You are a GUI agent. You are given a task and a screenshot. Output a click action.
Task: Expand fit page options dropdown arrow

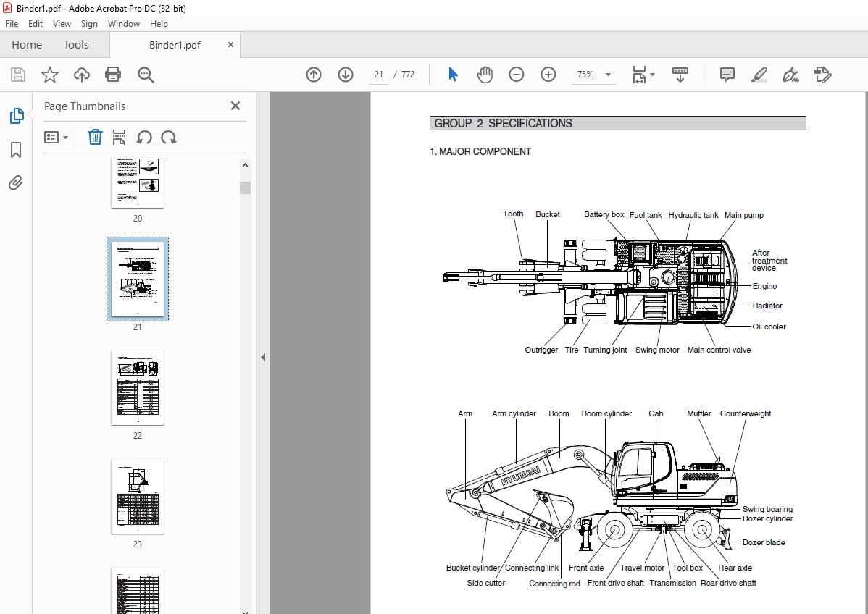[652, 75]
